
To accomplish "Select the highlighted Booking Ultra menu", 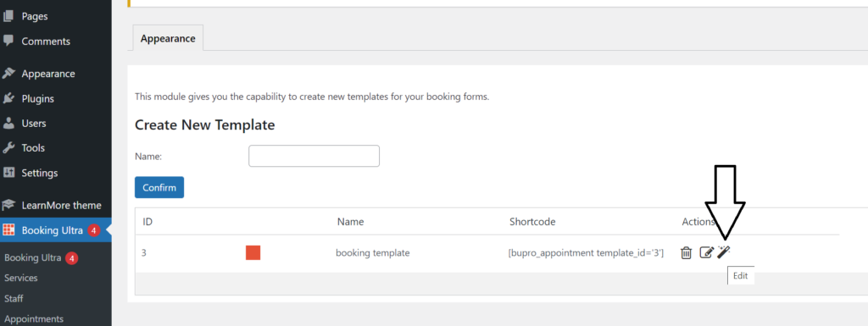I will [55, 229].
